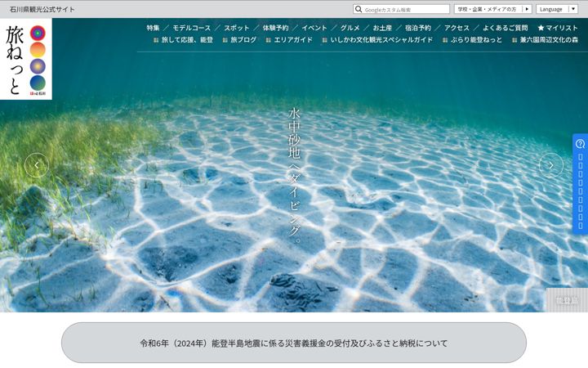Image resolution: width=588 pixels, height=368 pixels.
Task: Open the 令和6年能登半島地震 災害義援金 notice
Action: tap(294, 343)
